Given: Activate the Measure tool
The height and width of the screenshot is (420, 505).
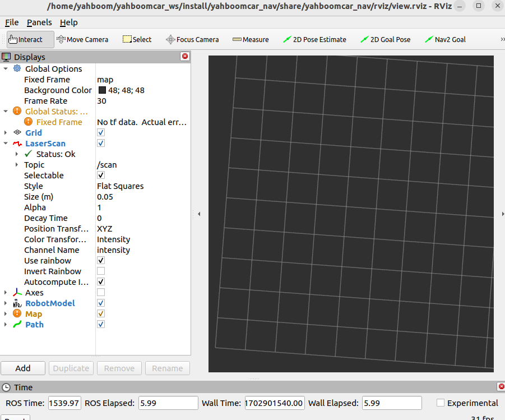Looking at the screenshot, I should 251,39.
